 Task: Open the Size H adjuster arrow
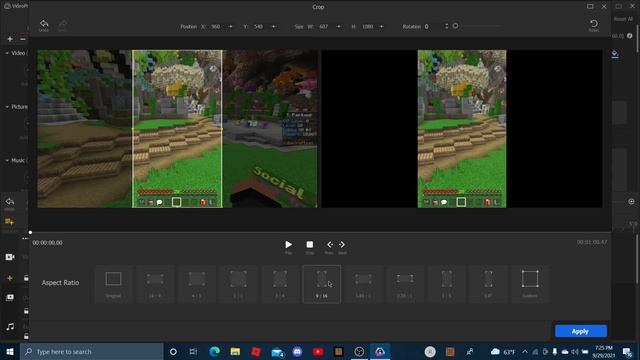pos(382,27)
